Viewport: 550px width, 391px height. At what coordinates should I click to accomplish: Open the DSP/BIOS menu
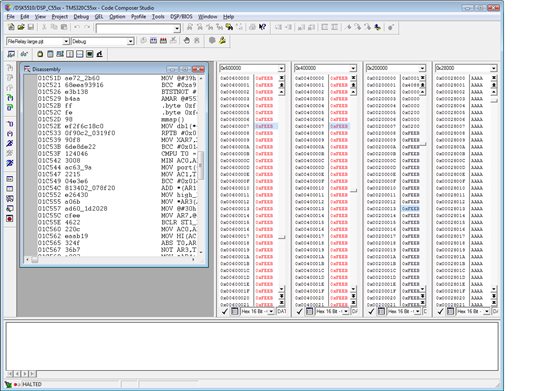[x=181, y=16]
